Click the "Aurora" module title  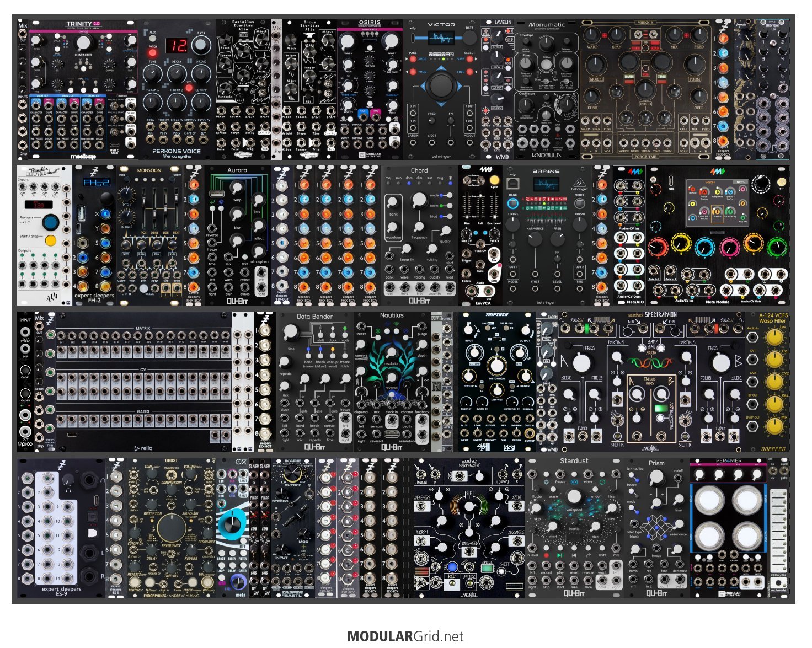click(x=237, y=170)
